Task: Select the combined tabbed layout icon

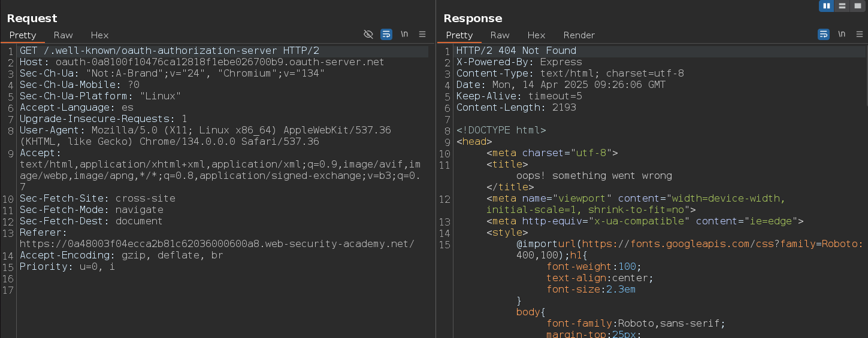Action: pyautogui.click(x=857, y=6)
